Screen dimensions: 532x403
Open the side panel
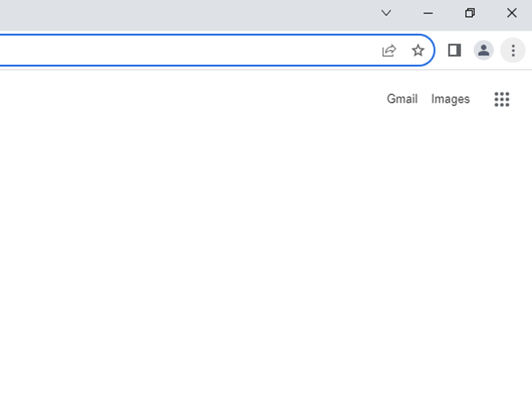pos(455,51)
